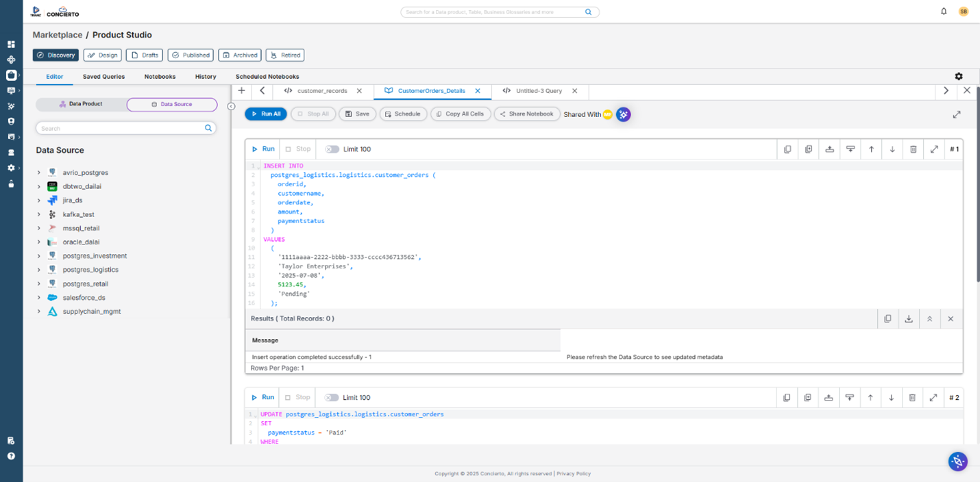This screenshot has width=980, height=482.
Task: Open the Concierto AI assistant bubble
Action: tap(957, 461)
